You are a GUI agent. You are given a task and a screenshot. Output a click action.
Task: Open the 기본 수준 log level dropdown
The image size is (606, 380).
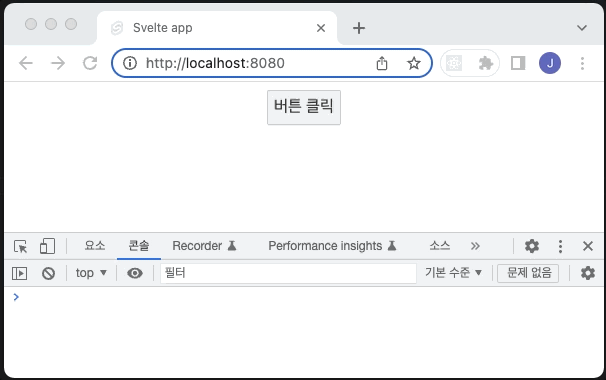coord(454,273)
